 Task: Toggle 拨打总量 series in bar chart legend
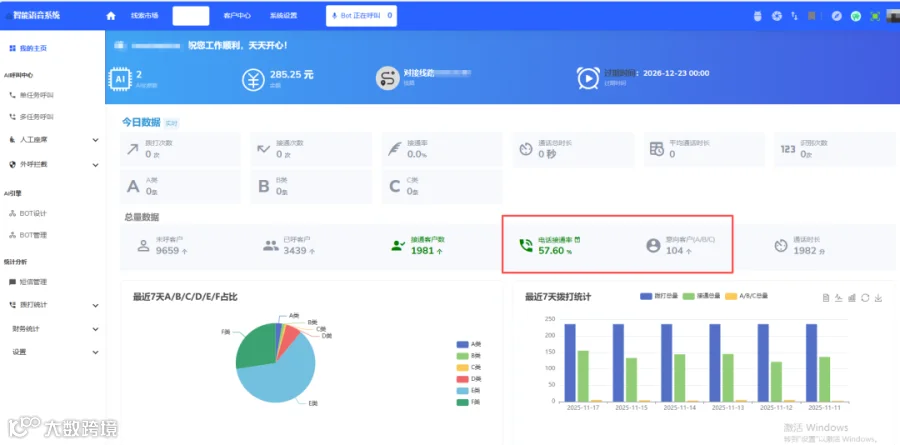click(x=659, y=296)
